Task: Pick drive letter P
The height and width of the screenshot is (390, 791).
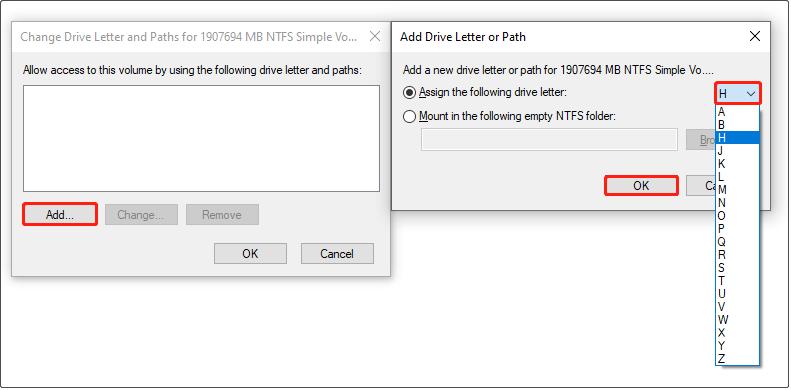Action: point(738,229)
